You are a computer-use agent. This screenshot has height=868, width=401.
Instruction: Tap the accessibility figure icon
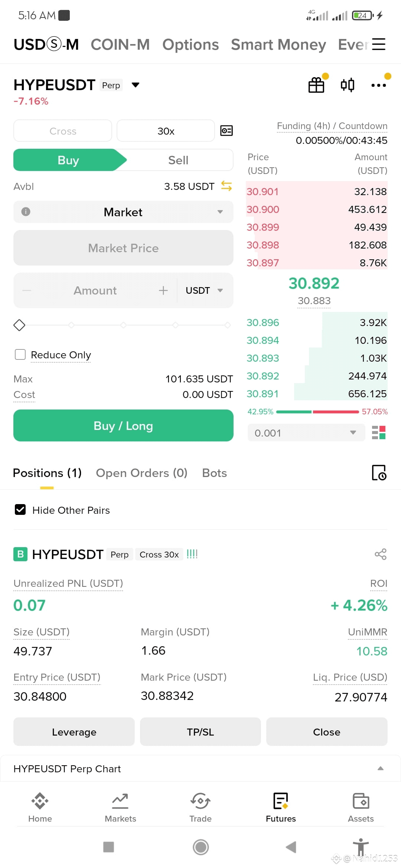(x=361, y=847)
